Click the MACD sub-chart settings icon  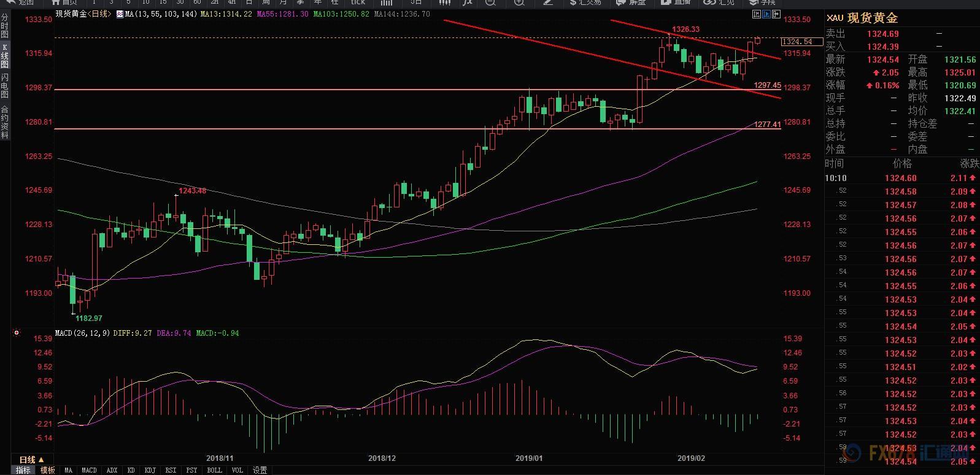click(x=17, y=333)
